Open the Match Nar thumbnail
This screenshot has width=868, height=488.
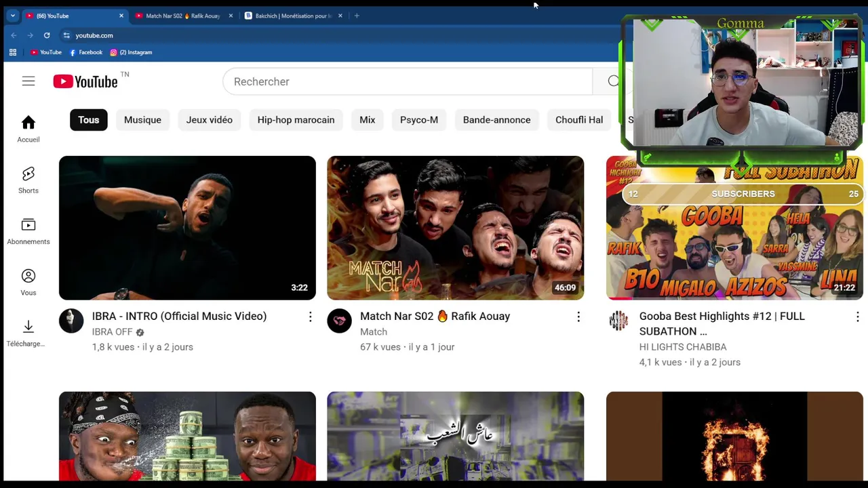pyautogui.click(x=456, y=228)
